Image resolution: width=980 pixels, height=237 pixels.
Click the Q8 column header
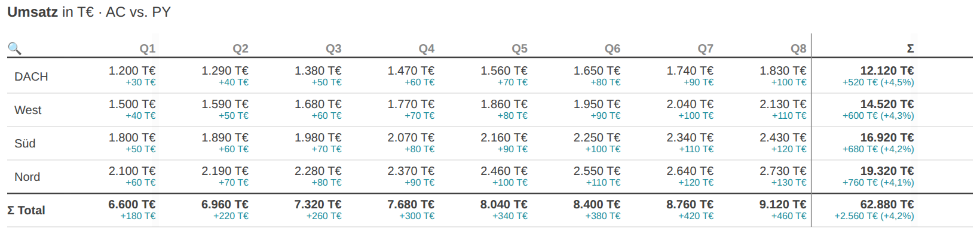pyautogui.click(x=798, y=48)
